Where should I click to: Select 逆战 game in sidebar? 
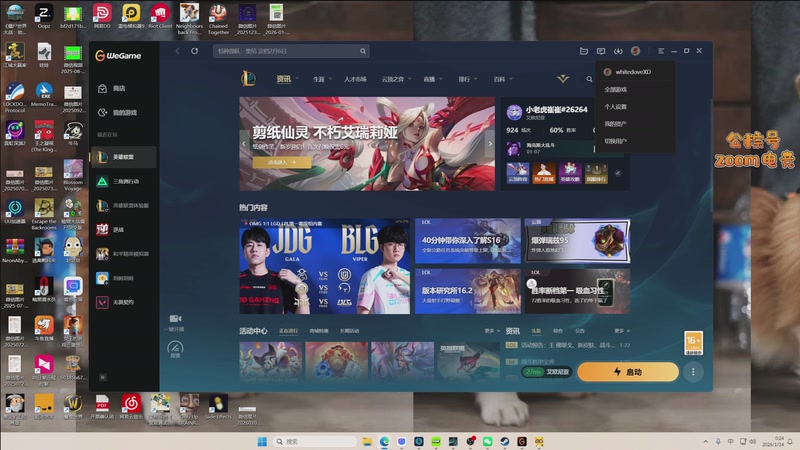[123, 230]
